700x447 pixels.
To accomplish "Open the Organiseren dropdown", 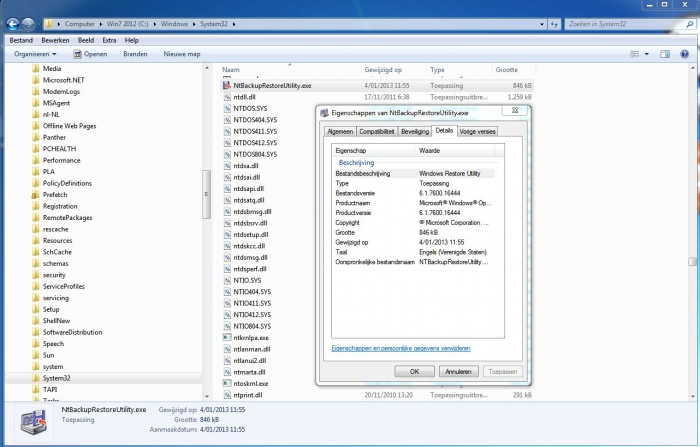I will click(x=35, y=54).
